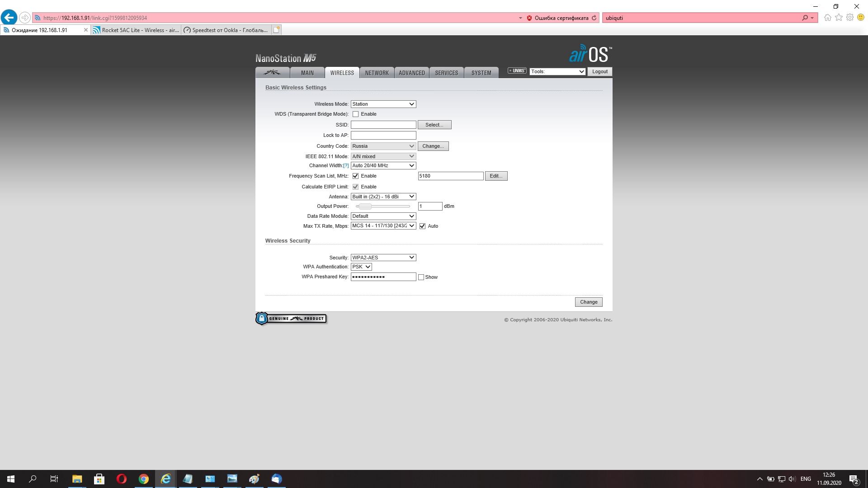868x488 pixels.
Task: Open Data Rate Module dropdown
Action: (x=383, y=216)
